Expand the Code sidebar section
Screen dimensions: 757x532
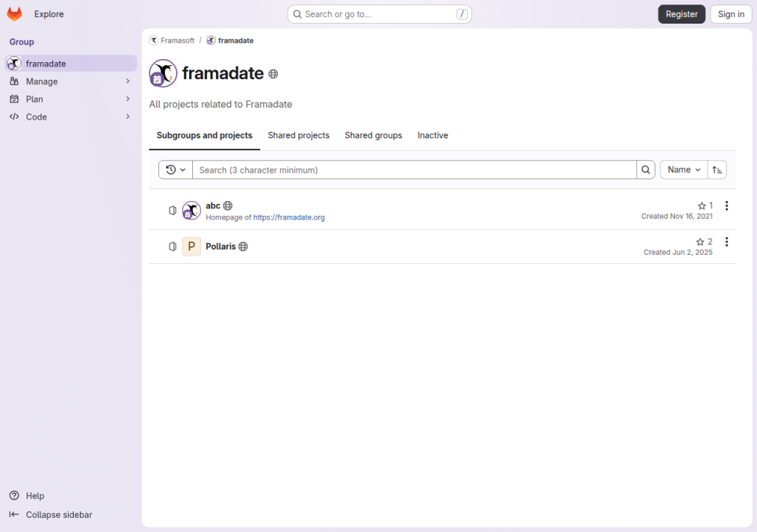point(71,117)
